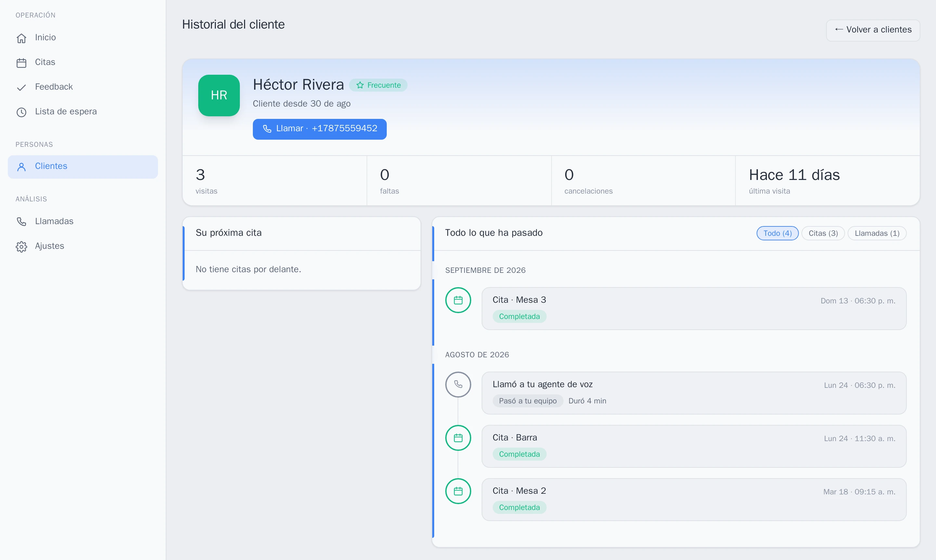Click the Clientes person icon

click(x=21, y=167)
